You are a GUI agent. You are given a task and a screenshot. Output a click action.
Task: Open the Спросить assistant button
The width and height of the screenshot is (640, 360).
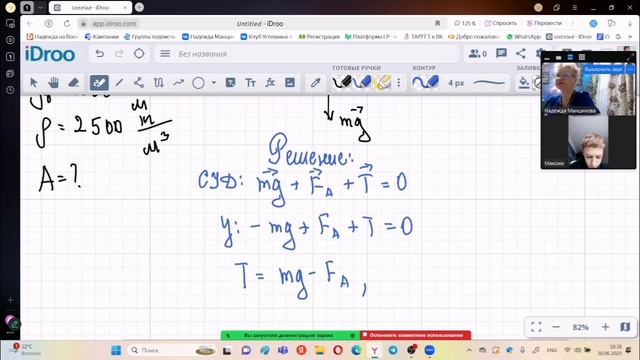(500, 23)
